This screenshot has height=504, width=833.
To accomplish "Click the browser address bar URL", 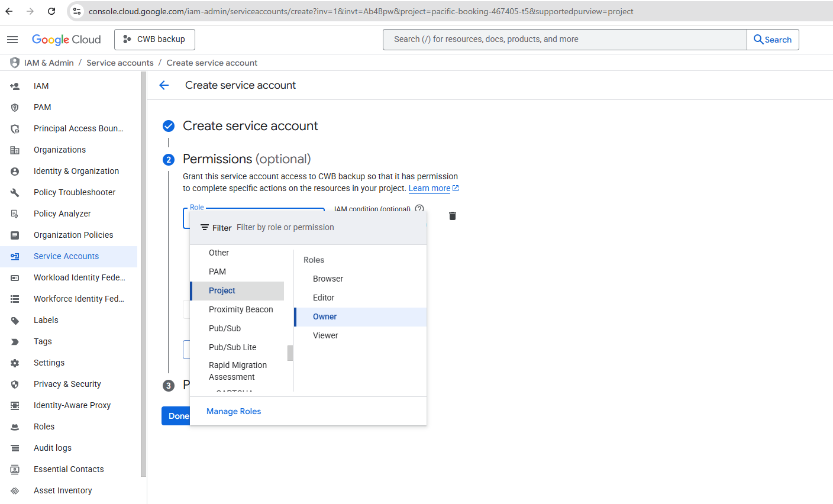I will [361, 11].
